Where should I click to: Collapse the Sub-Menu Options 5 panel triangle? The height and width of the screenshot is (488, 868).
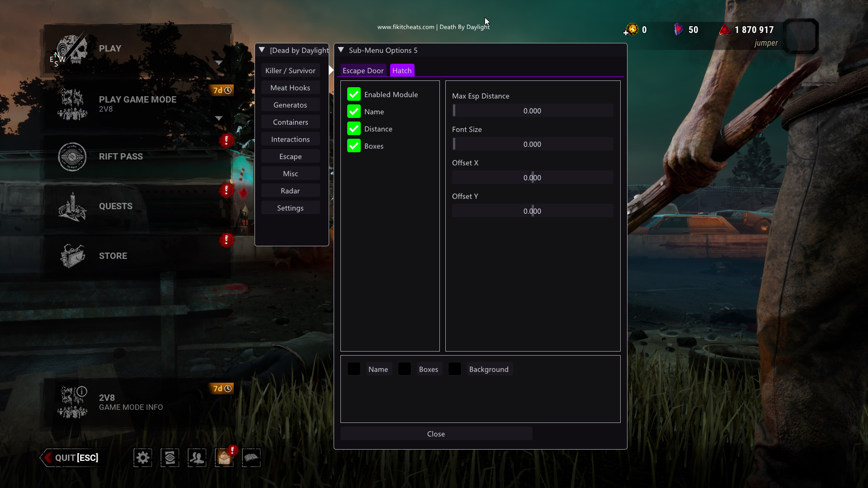coord(341,50)
